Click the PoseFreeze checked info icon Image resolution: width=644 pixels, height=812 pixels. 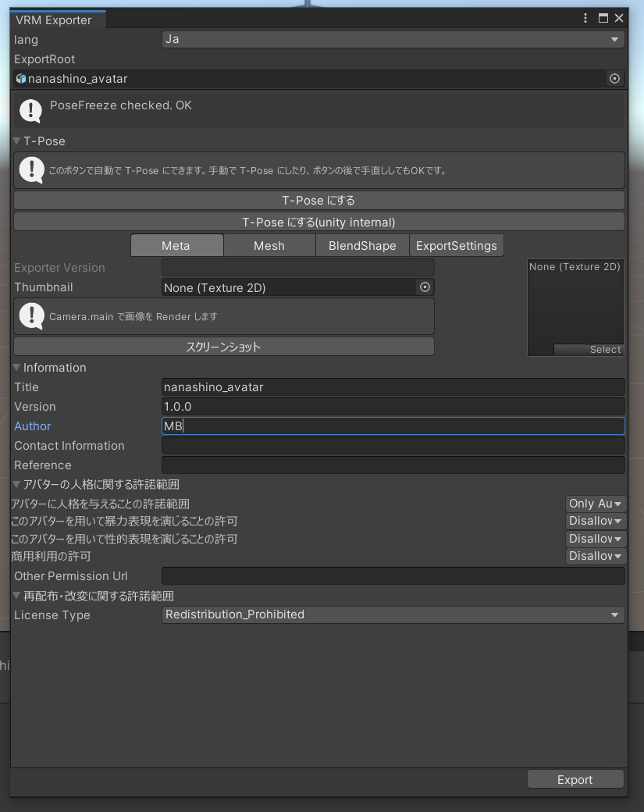30,111
